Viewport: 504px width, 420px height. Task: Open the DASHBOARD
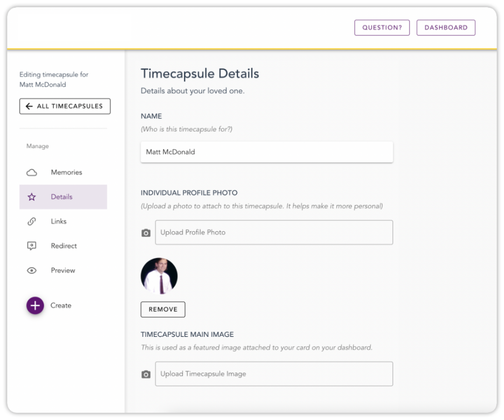(x=446, y=28)
